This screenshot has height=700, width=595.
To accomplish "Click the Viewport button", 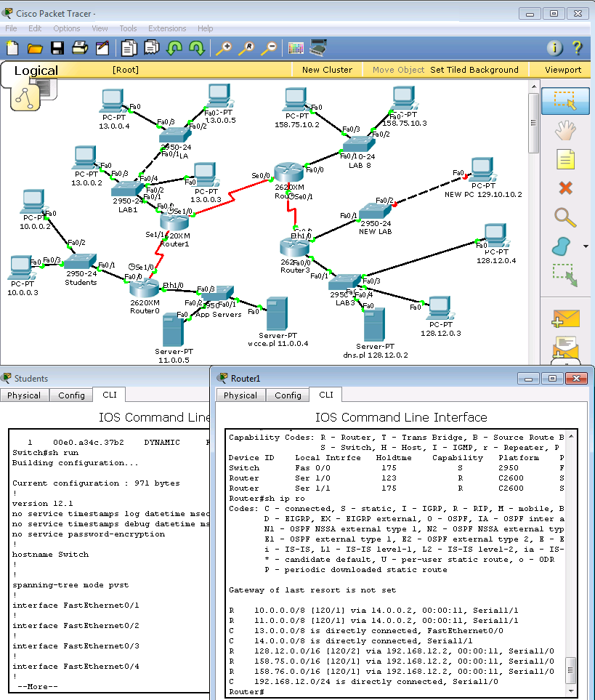I will click(x=563, y=70).
